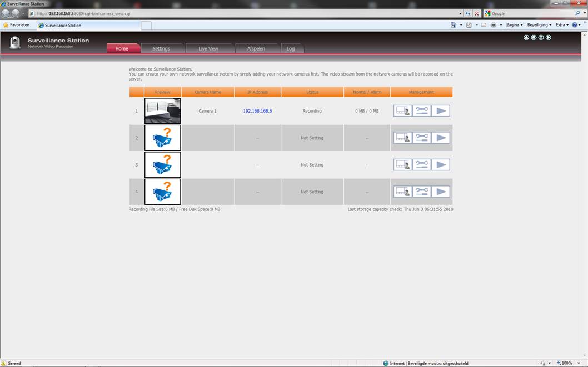
Task: Switch to the Afspelen tab
Action: tap(256, 48)
